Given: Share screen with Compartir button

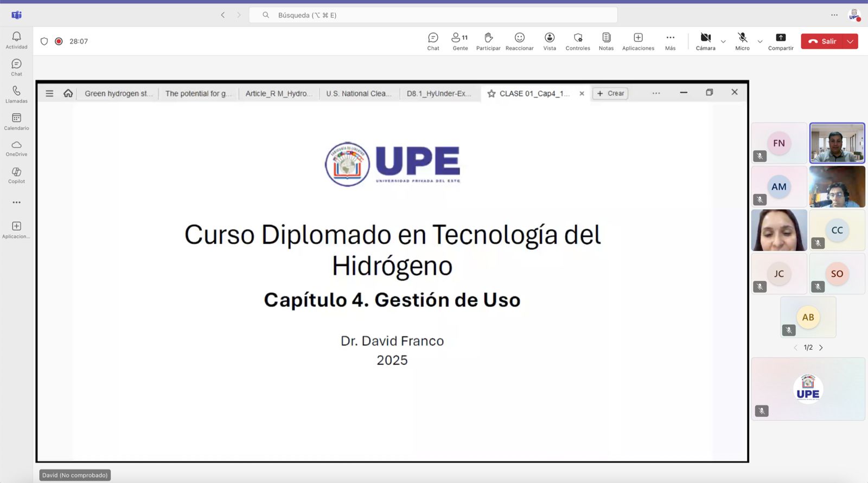Looking at the screenshot, I should click(780, 41).
